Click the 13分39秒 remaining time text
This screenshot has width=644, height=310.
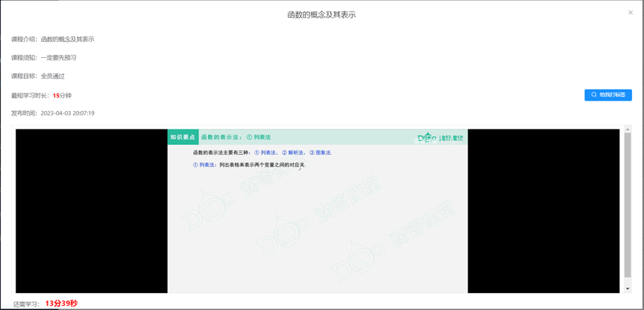pos(62,304)
